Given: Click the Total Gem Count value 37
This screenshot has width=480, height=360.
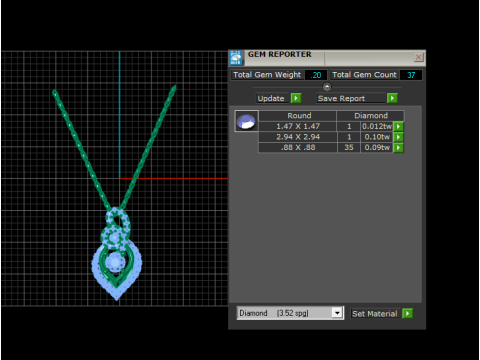Looking at the screenshot, I should click(x=411, y=75).
